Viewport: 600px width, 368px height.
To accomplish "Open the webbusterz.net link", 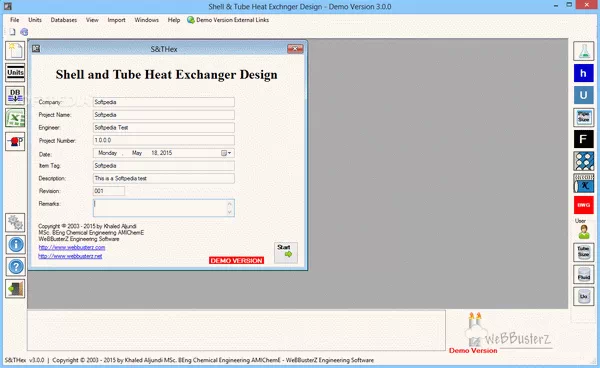I will 70,256.
